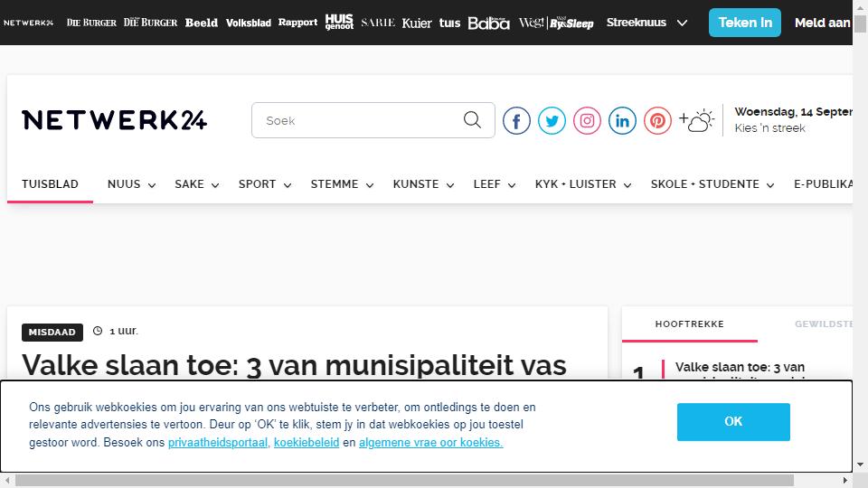The height and width of the screenshot is (488, 868).
Task: Click the vertical scrollbar down arrow
Action: (x=860, y=465)
